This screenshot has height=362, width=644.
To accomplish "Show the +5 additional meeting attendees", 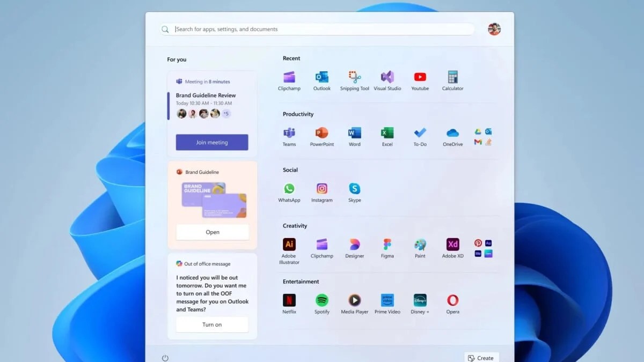I will click(x=226, y=114).
